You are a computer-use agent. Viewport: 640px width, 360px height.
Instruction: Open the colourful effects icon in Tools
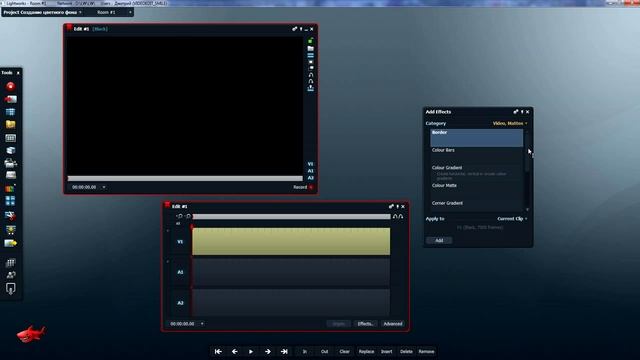(10, 188)
